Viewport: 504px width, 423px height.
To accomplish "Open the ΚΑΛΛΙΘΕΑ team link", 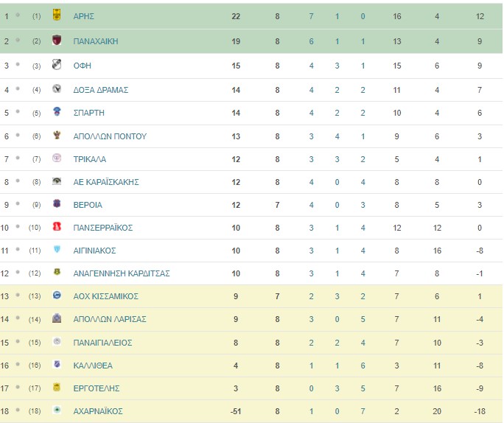I will pyautogui.click(x=93, y=366).
